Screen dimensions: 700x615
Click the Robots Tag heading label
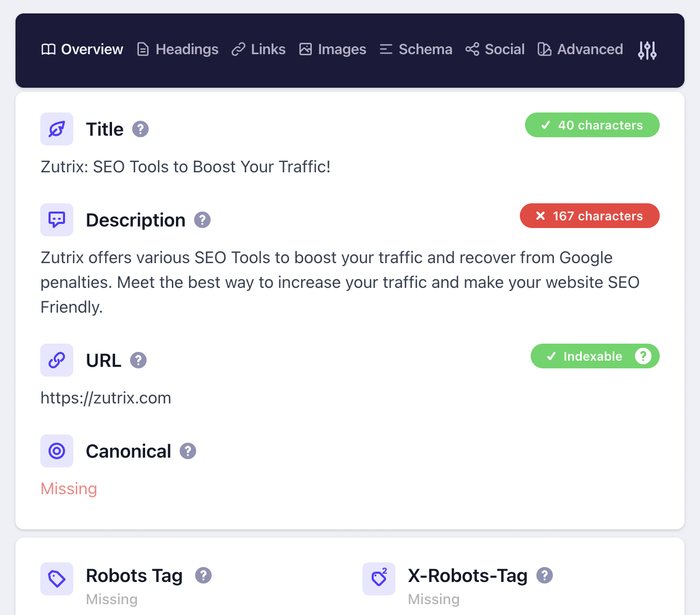pyautogui.click(x=134, y=575)
